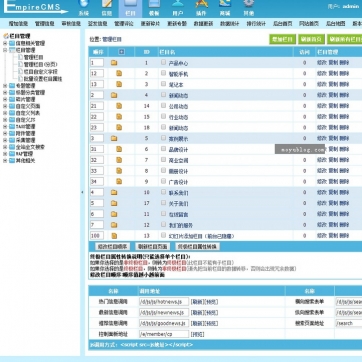Open 增加信息 in the shortcut menu bar
Image resolution: width=362 pixels, height=362 pixels.
(18, 24)
